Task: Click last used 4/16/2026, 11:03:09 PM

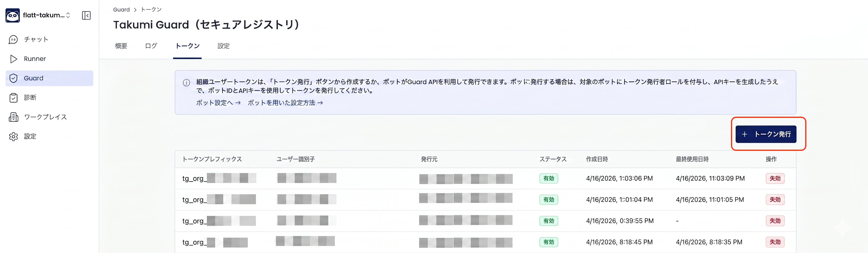Action: click(x=710, y=178)
